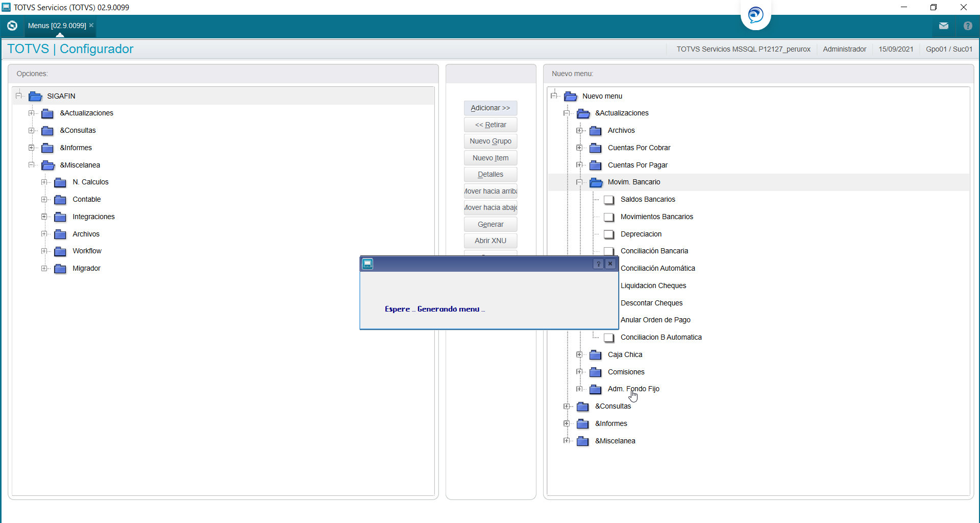
Task: Select the Movimientos Bancarios item
Action: click(657, 217)
